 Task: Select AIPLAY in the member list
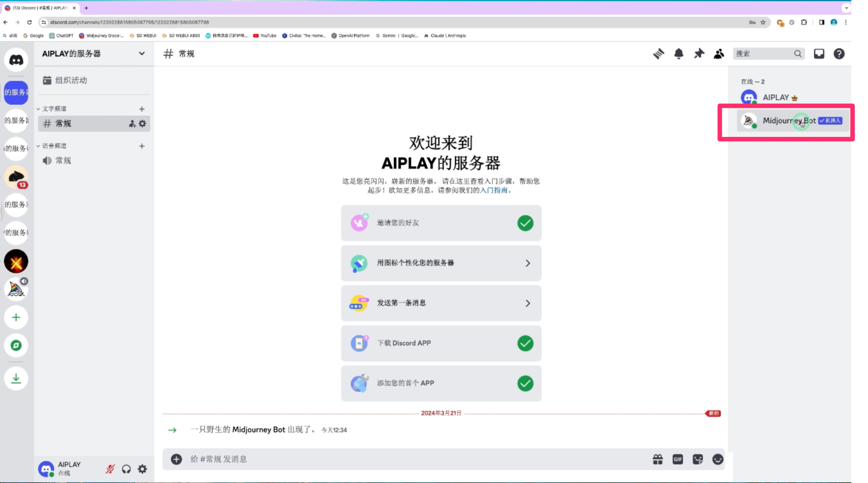coord(793,97)
